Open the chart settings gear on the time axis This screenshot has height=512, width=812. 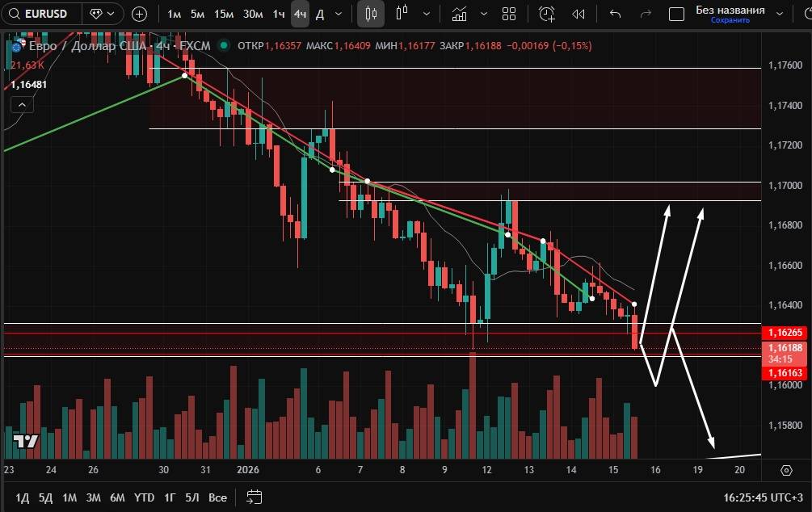coord(786,470)
